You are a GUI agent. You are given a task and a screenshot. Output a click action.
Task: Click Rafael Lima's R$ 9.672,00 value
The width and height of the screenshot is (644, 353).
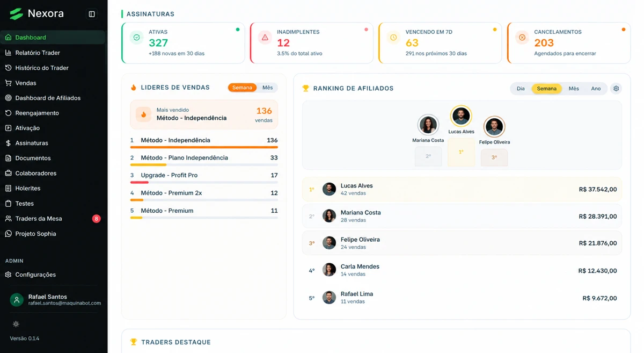(x=599, y=298)
